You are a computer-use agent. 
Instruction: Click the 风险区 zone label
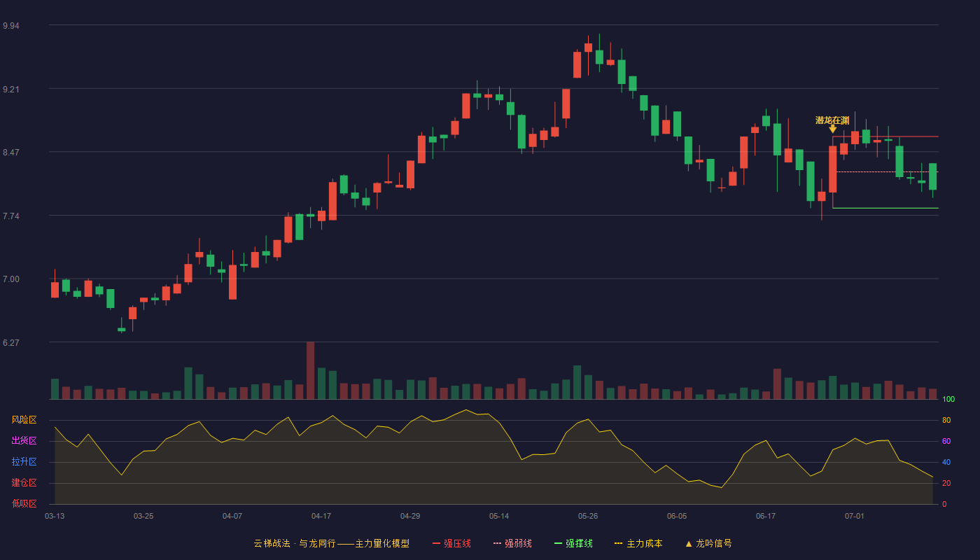click(24, 420)
